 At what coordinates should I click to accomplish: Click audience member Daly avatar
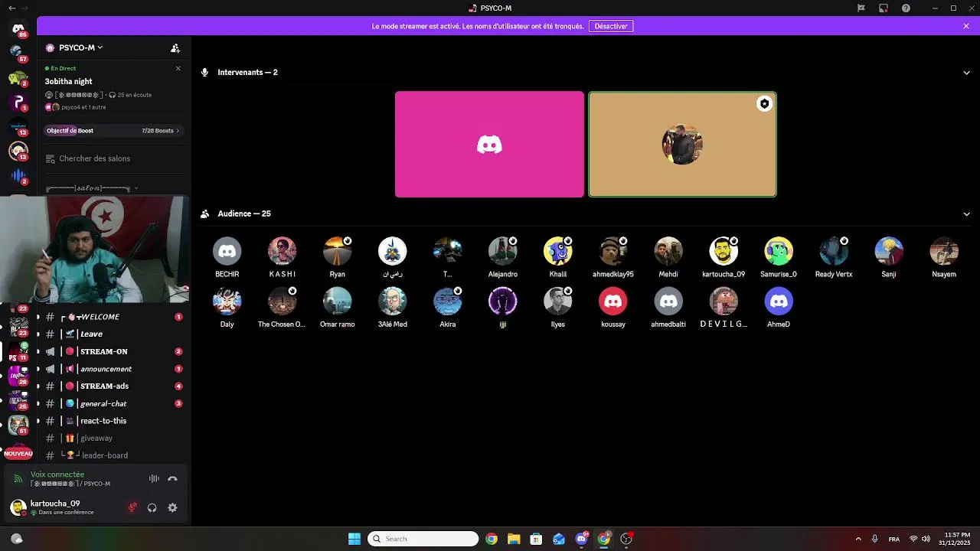(227, 302)
